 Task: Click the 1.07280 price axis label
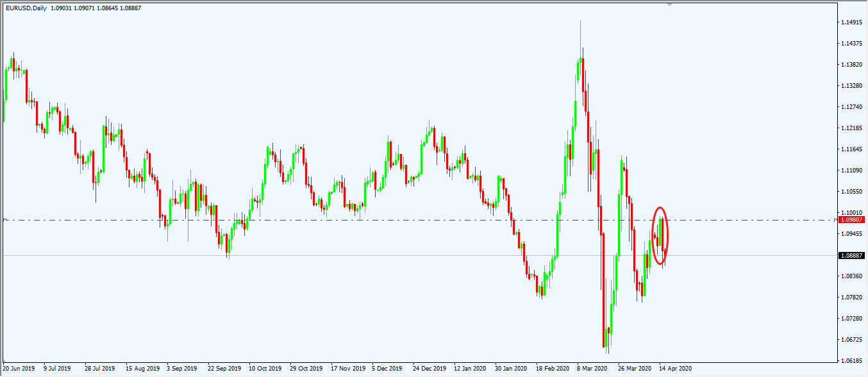851,319
